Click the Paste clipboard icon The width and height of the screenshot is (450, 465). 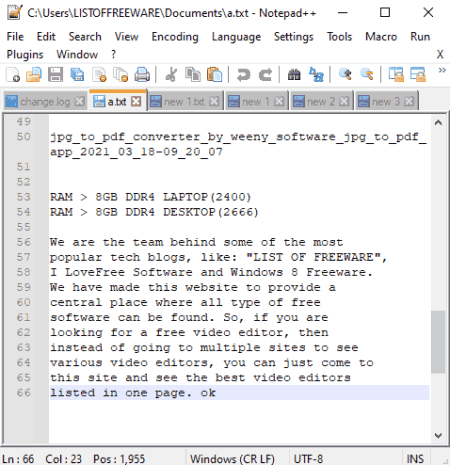click(214, 74)
